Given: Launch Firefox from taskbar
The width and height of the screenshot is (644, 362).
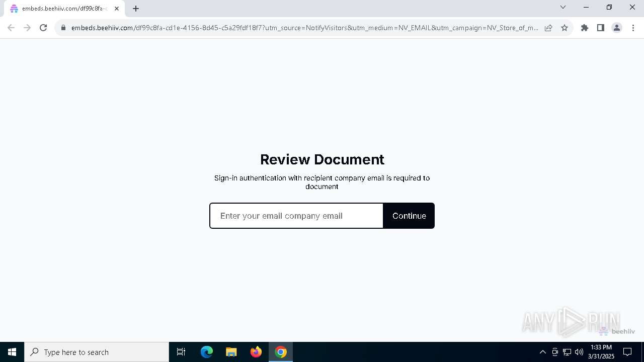Looking at the screenshot, I should 256,352.
